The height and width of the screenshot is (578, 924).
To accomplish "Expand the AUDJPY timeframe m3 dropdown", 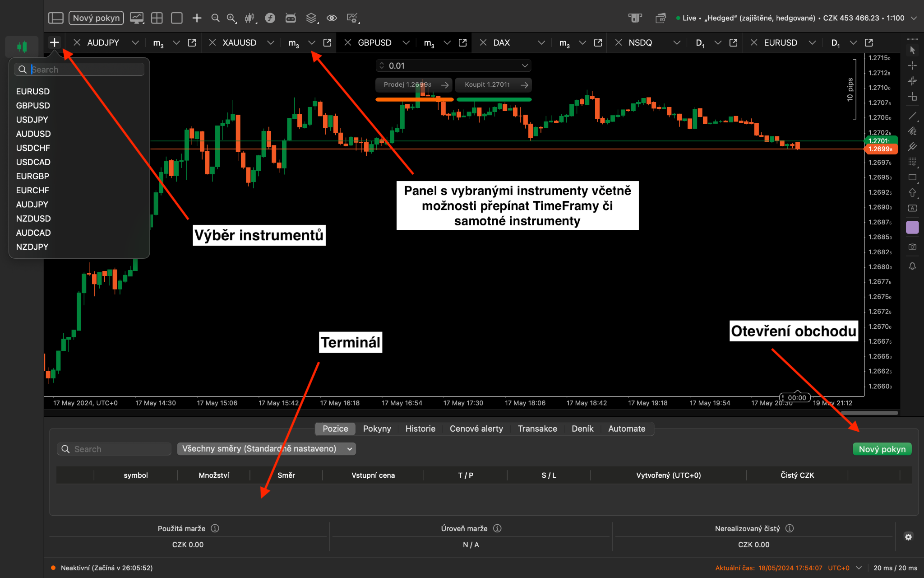I will (176, 42).
